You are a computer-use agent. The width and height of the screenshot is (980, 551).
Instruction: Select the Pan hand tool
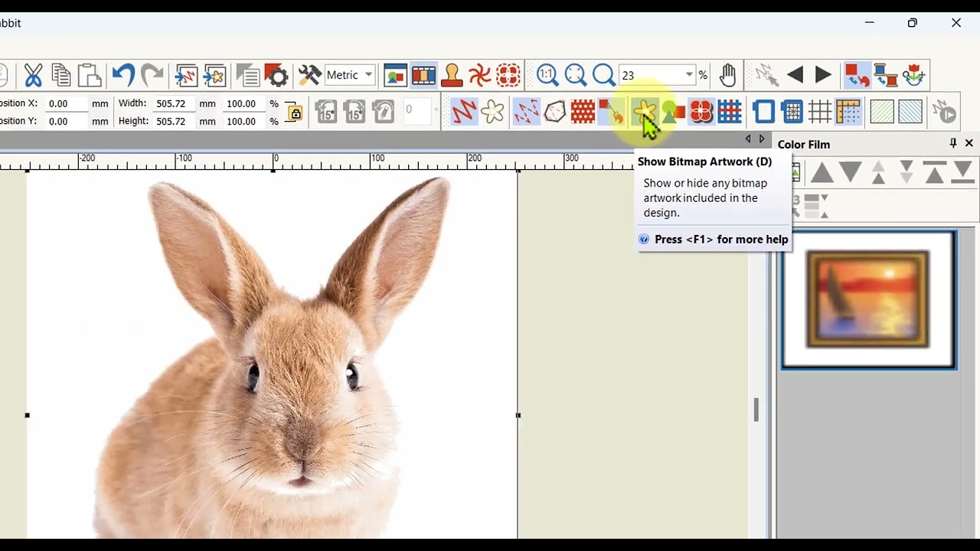click(x=727, y=75)
